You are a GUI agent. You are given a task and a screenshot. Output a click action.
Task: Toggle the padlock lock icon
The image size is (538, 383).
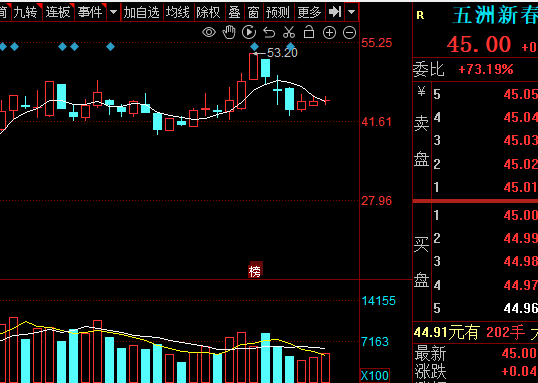[309, 32]
